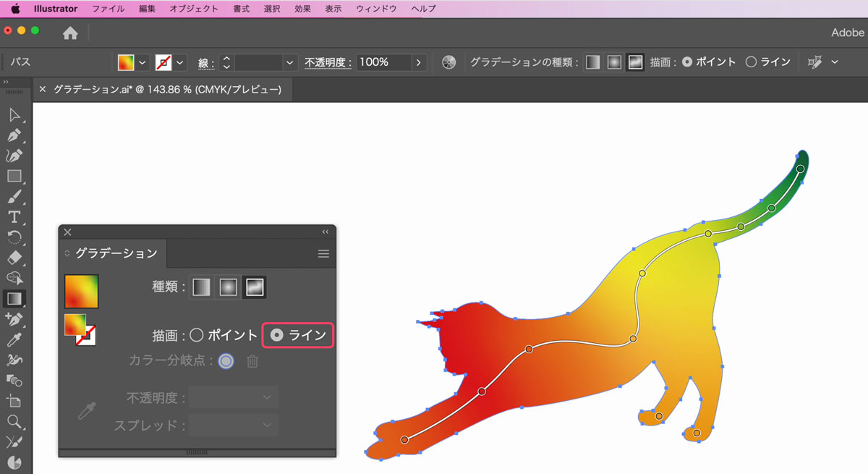Open the Gradient panel flyout menu

323,253
